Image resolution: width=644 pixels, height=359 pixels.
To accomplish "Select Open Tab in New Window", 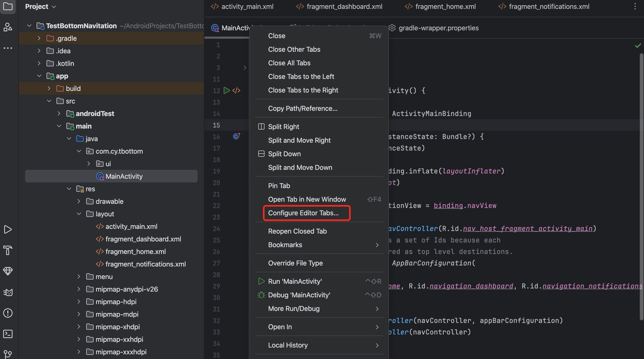I will [x=319, y=199].
